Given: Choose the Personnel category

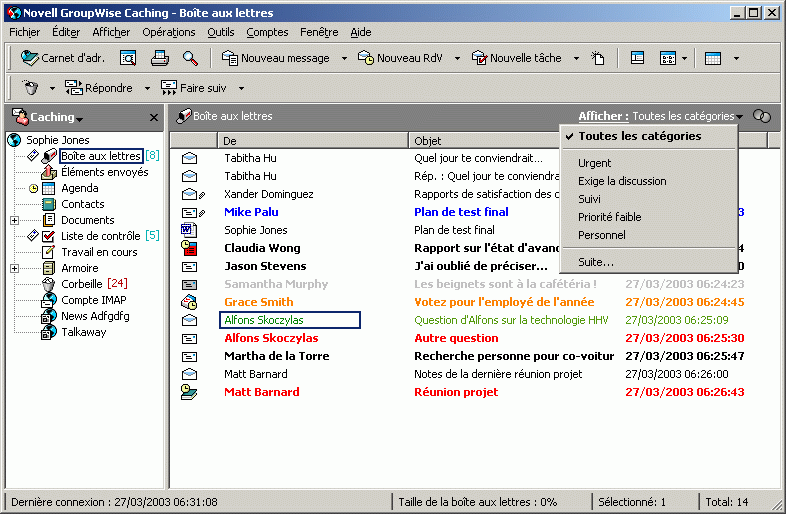Looking at the screenshot, I should tap(649, 235).
